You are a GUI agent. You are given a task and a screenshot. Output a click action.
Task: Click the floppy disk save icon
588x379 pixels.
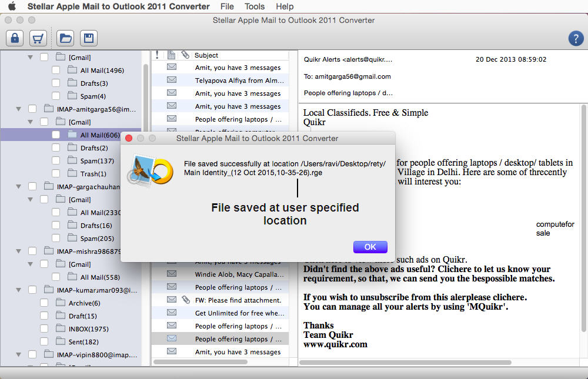[x=89, y=38]
